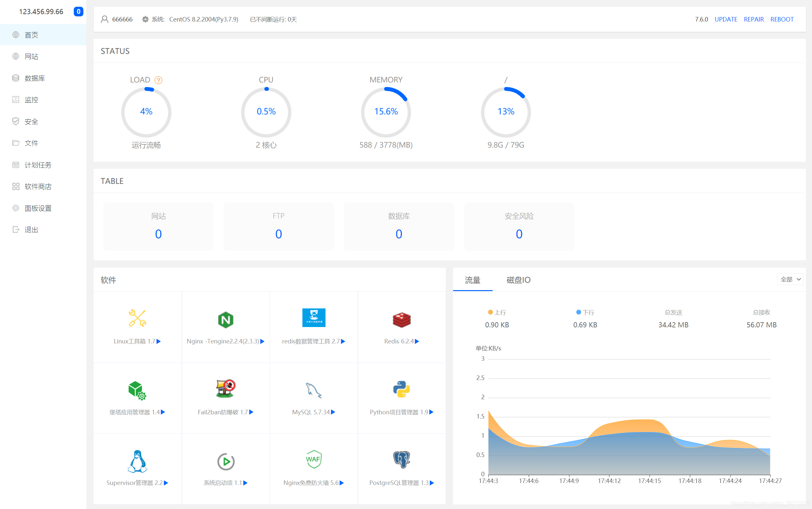Open the Redis 6.2.4 red cube icon
Viewport: 812px width, 509px height.
(401, 320)
